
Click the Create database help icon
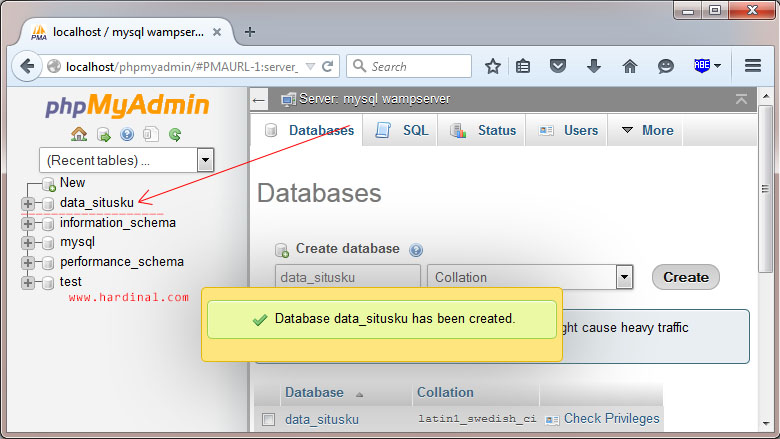pyautogui.click(x=416, y=250)
